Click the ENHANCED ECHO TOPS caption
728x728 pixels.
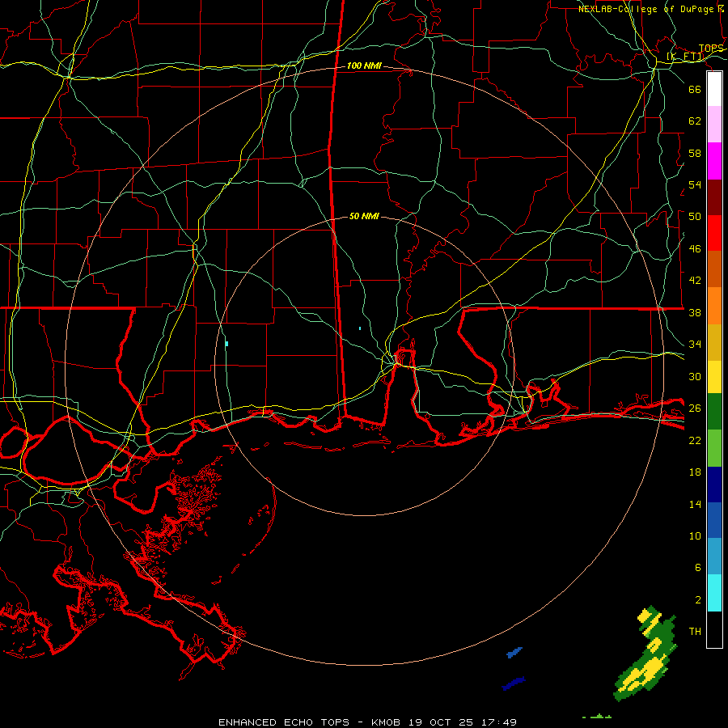[284, 722]
